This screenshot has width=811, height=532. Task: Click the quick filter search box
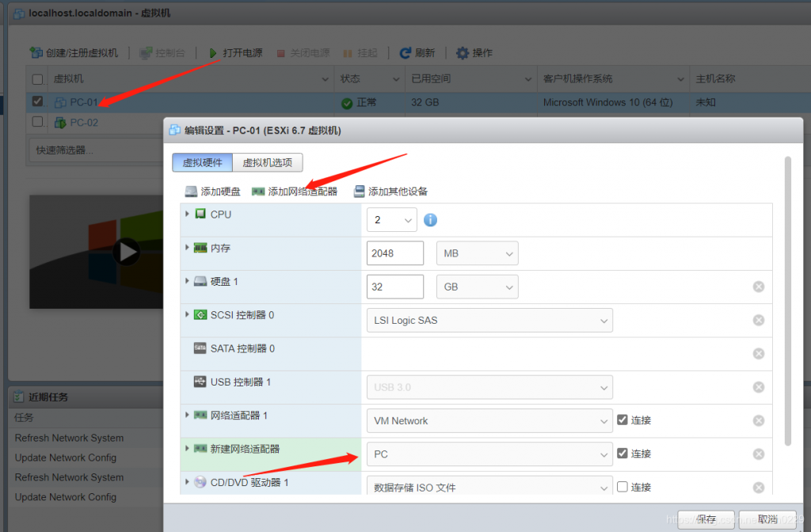click(97, 150)
